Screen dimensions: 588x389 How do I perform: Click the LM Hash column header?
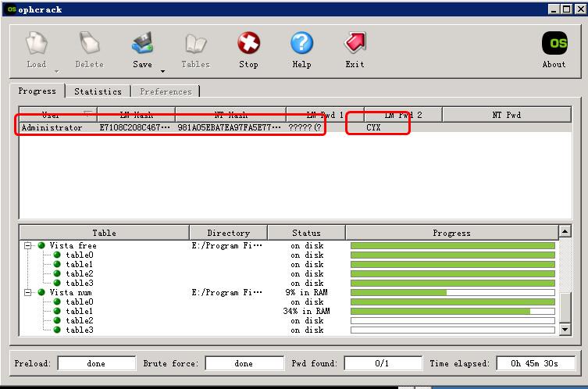click(x=136, y=115)
